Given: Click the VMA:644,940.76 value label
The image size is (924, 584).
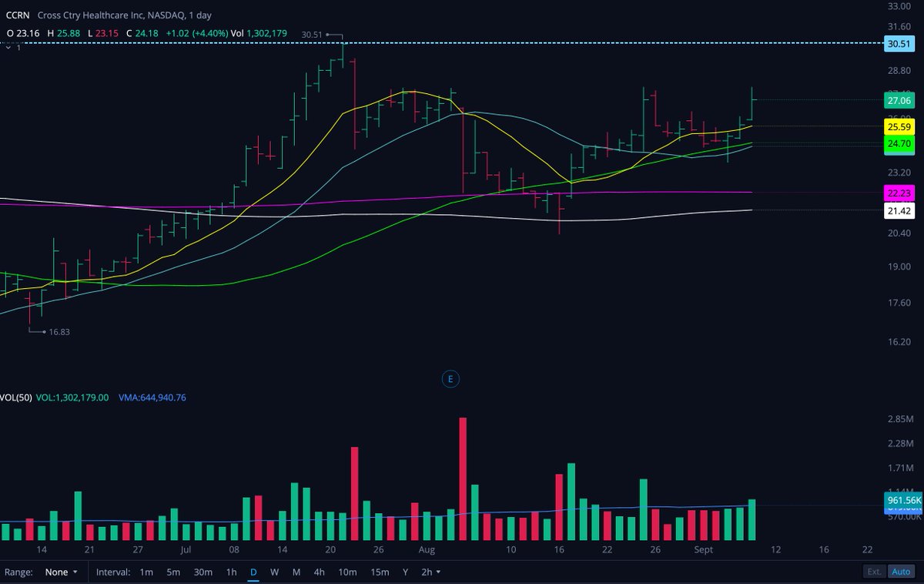Looking at the screenshot, I should click(x=152, y=398).
